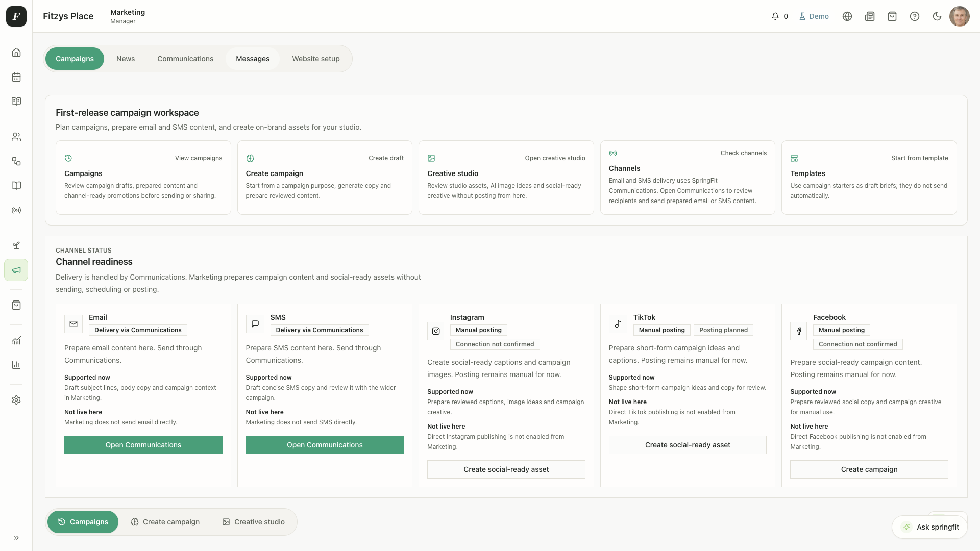Open the broadcast signal icon in sidebar
Viewport: 980px width, 551px height.
click(16, 210)
